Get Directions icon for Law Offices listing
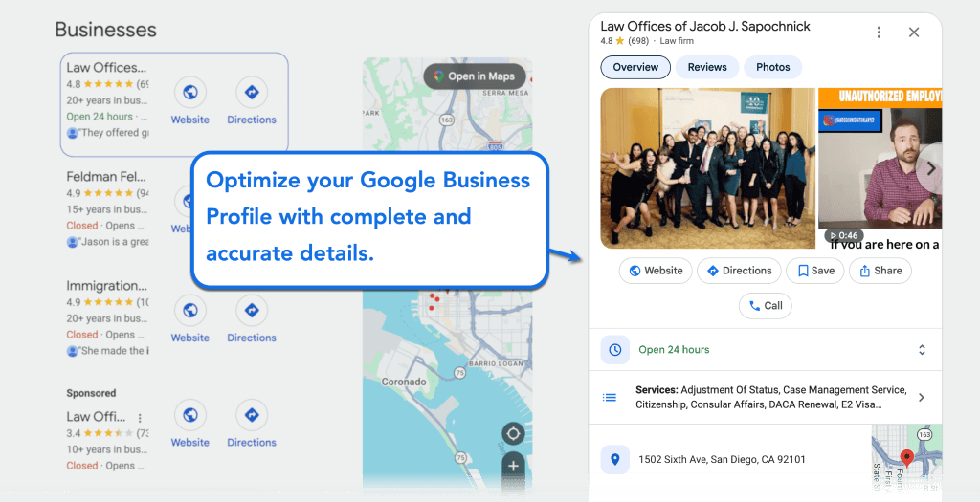The width and height of the screenshot is (980, 502). click(252, 93)
